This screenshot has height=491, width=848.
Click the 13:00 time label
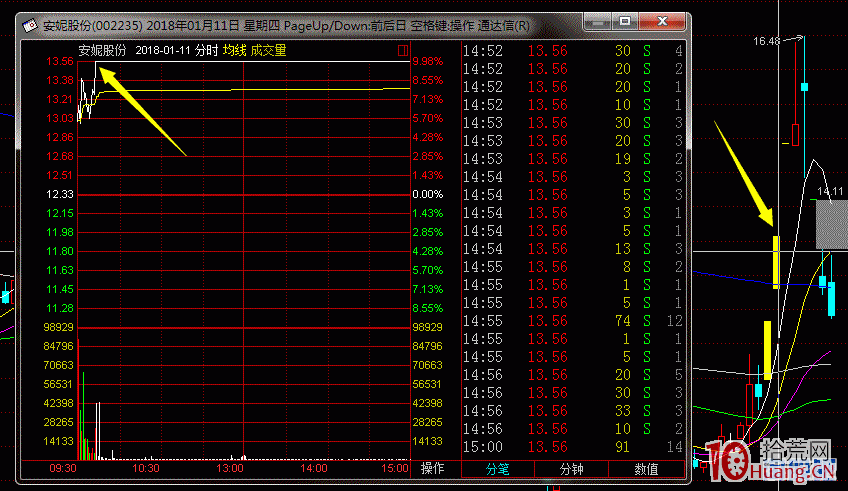tap(230, 468)
